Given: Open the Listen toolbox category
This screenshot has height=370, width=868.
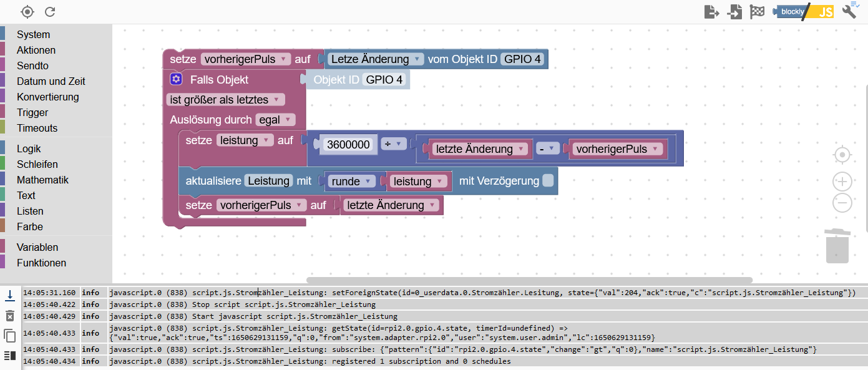Looking at the screenshot, I should coord(30,211).
